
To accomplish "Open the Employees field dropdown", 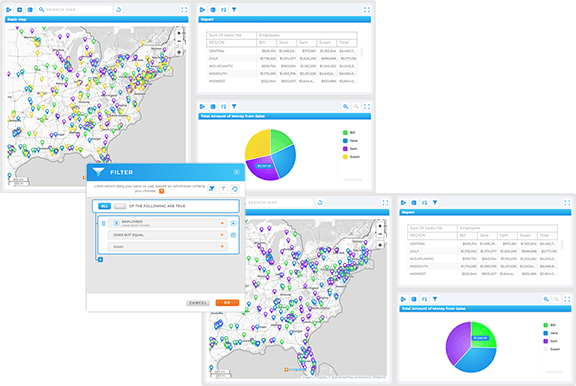I will (168, 223).
